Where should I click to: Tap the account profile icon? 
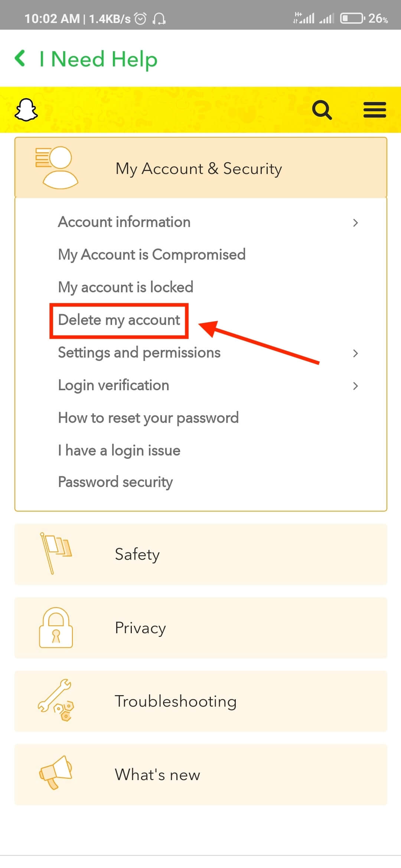(57, 168)
